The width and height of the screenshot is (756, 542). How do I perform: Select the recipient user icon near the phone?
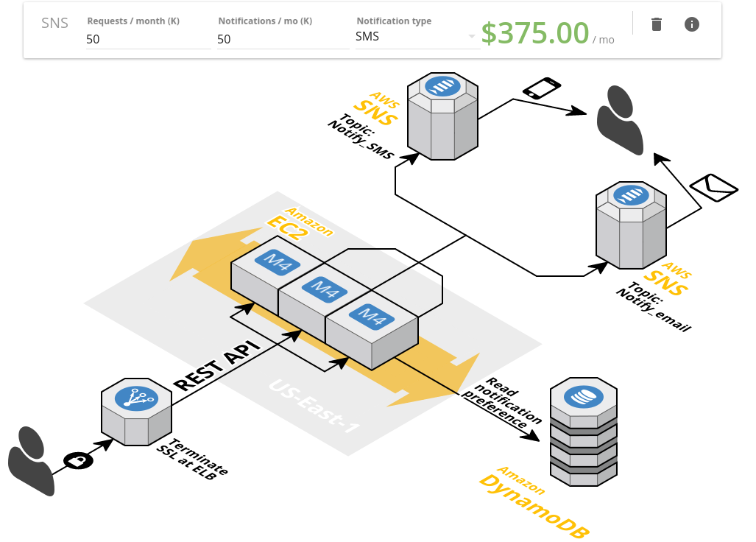620,120
